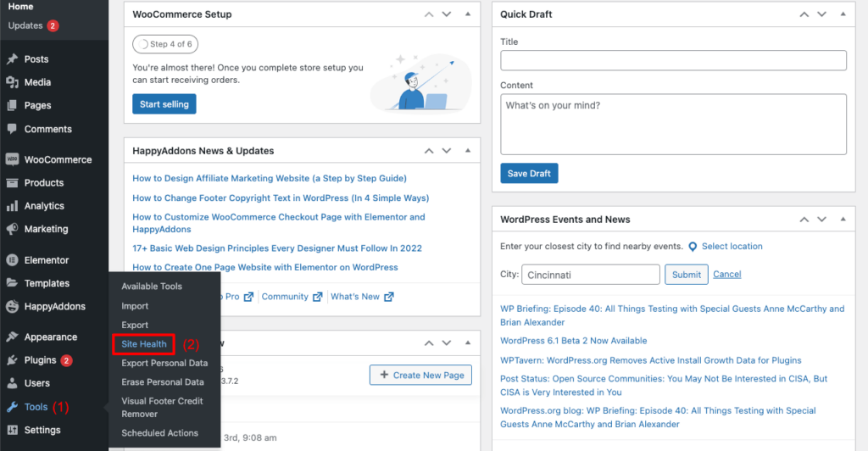This screenshot has height=451, width=868.
Task: Click the Start selling button
Action: 164,104
